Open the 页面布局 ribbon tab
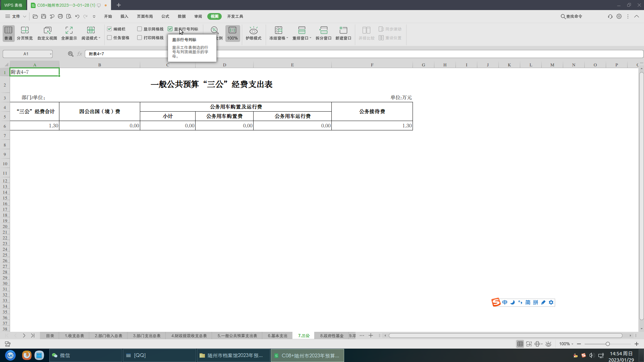The height and width of the screenshot is (362, 644). click(x=145, y=16)
